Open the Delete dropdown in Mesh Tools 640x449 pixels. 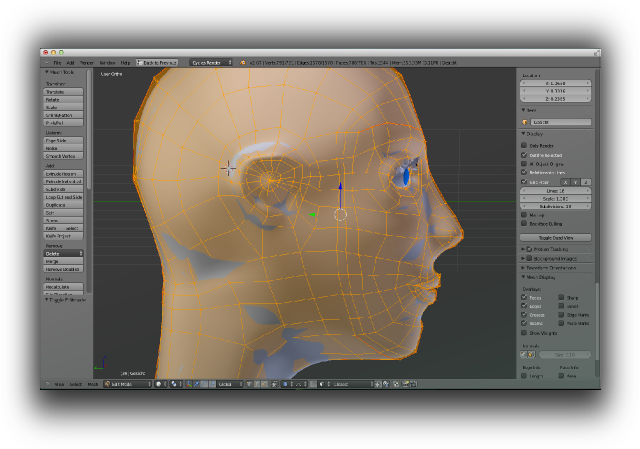(x=65, y=254)
